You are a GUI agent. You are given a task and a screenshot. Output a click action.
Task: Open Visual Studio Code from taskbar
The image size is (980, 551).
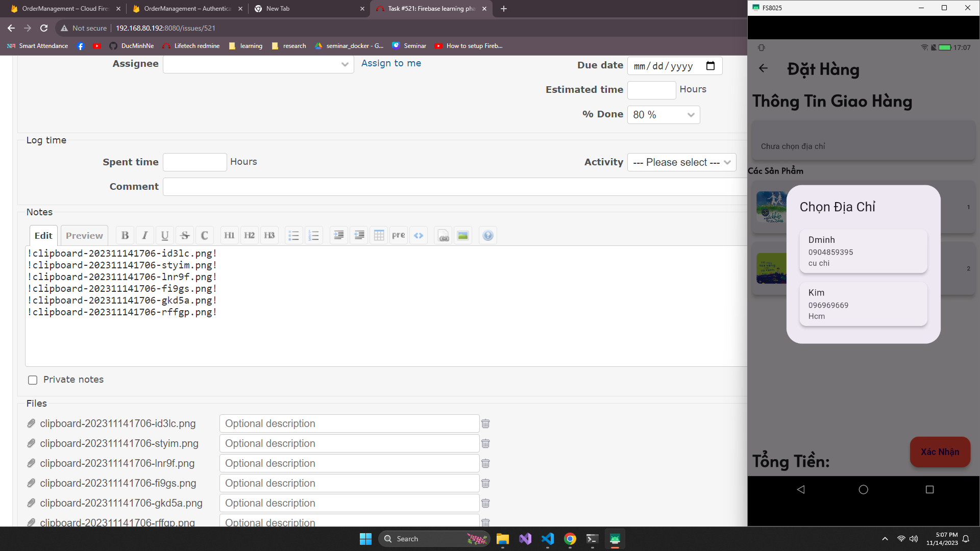click(x=548, y=539)
